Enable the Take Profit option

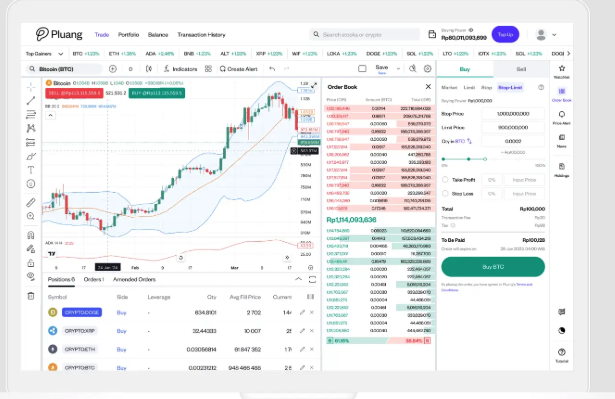pos(445,180)
